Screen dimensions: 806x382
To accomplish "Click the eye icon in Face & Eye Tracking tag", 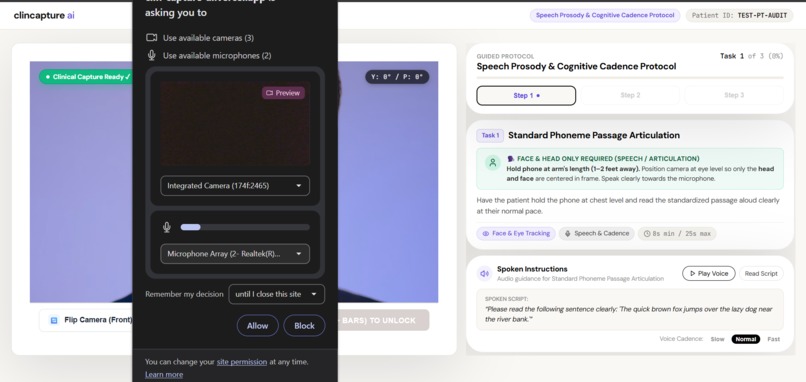I will click(x=486, y=233).
